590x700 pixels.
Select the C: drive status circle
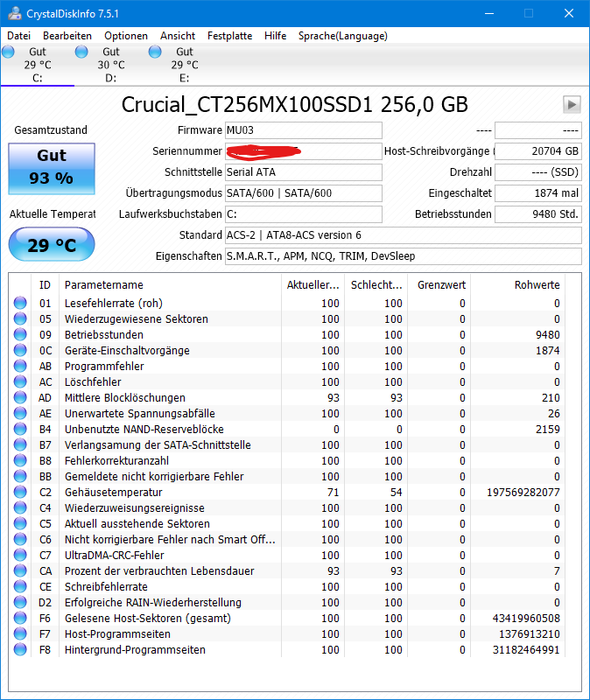8,52
